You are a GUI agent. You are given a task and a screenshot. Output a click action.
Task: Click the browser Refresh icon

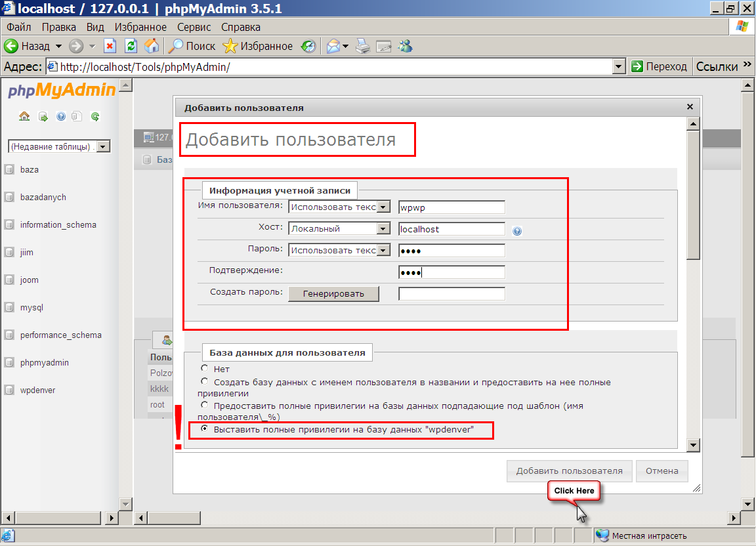pyautogui.click(x=131, y=46)
